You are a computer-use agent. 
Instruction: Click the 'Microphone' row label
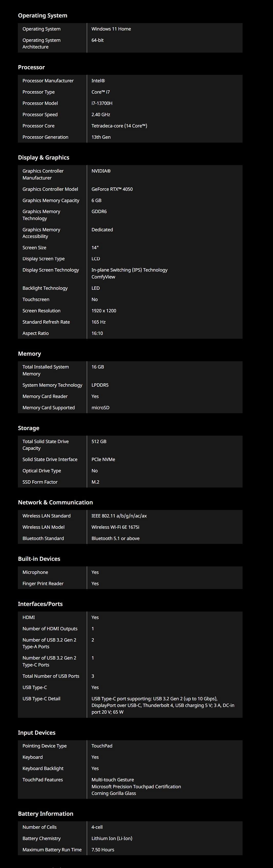tap(35, 572)
